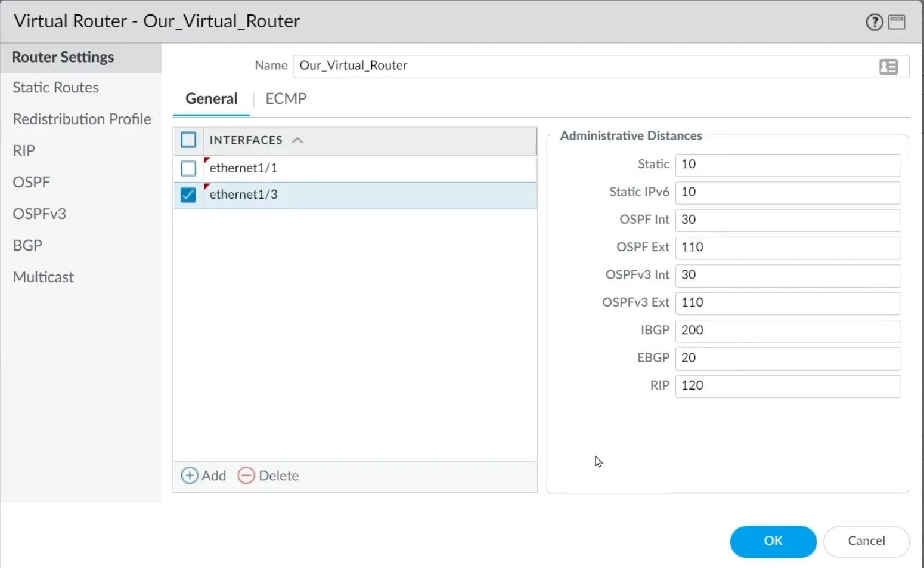Select the General tab
This screenshot has height=568, width=924.
pos(211,98)
